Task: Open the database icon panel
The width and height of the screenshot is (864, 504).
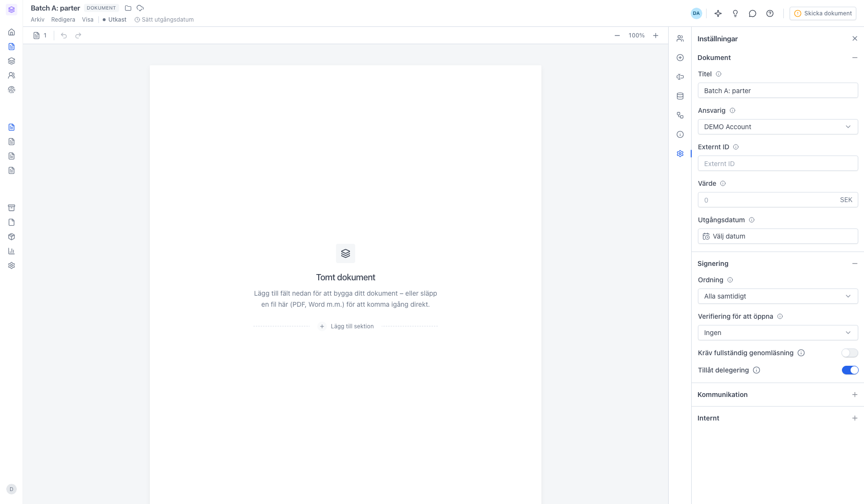Action: pyautogui.click(x=680, y=96)
